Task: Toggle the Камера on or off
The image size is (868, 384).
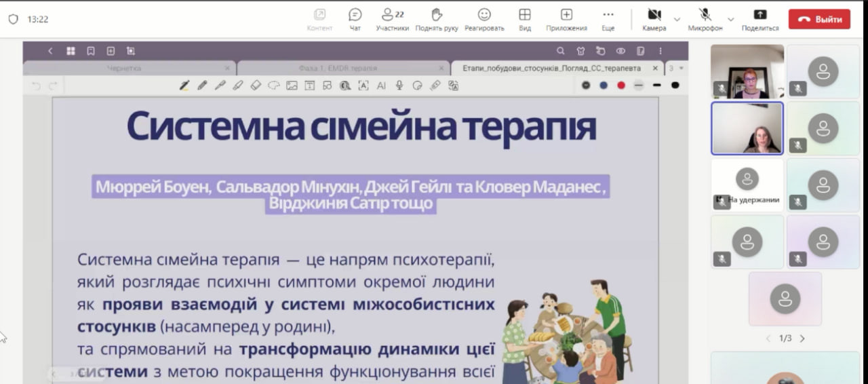Action: [x=654, y=18]
